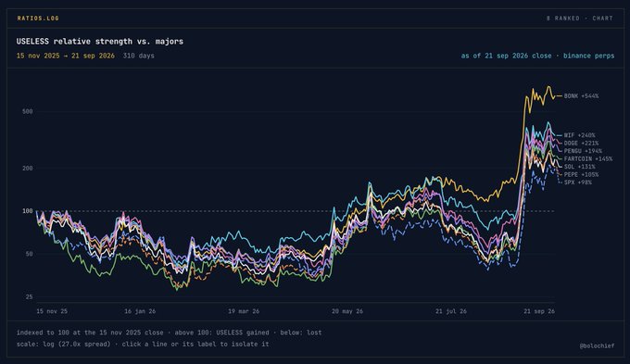Isolate the BONK +544% line label
The height and width of the screenshot is (364, 630).
coord(581,96)
